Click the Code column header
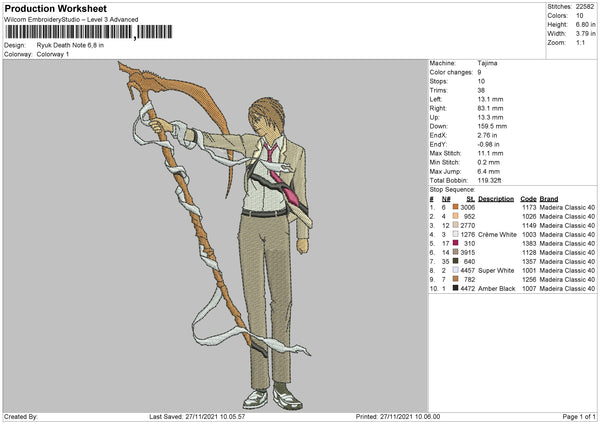600x424 pixels. pos(528,199)
